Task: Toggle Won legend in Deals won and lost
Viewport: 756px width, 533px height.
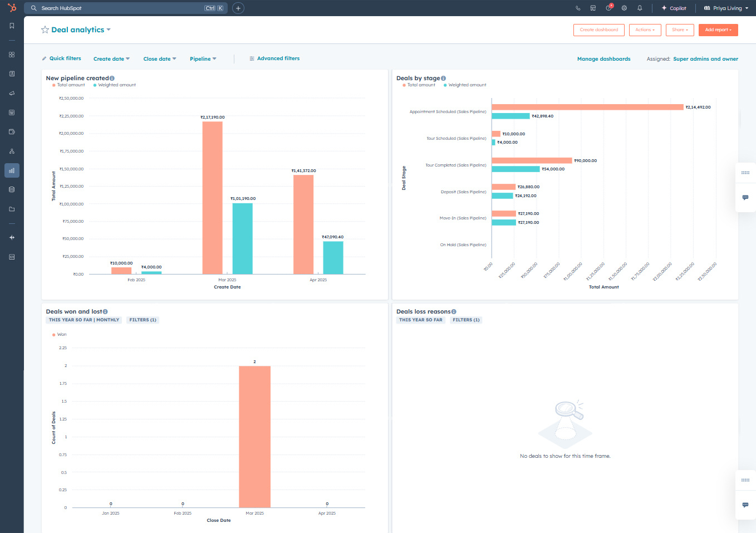Action: (61, 335)
